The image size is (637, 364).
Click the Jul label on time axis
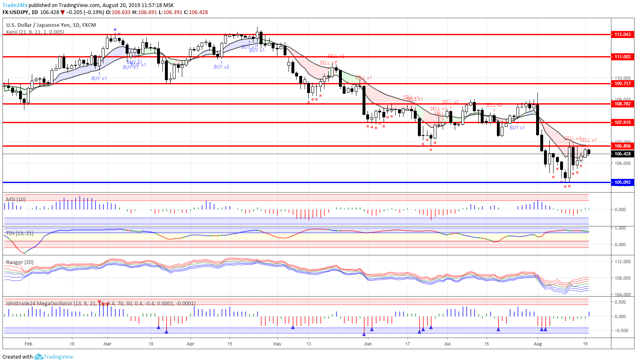[x=447, y=344]
